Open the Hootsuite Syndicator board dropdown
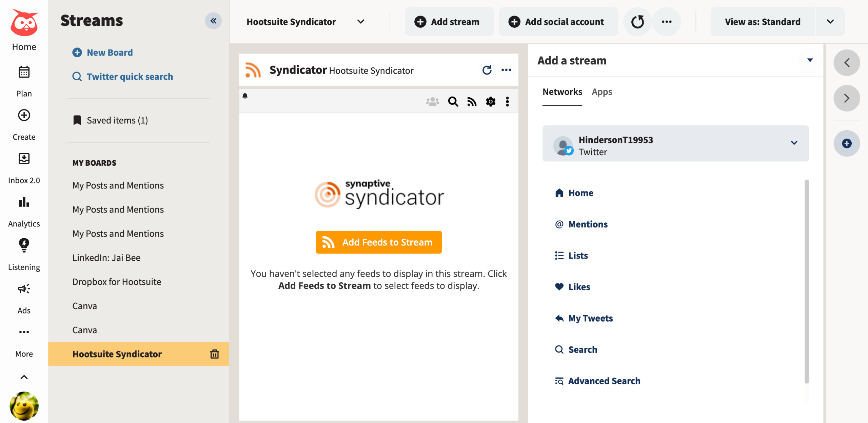Screen dimensions: 868x423 (x=360, y=22)
